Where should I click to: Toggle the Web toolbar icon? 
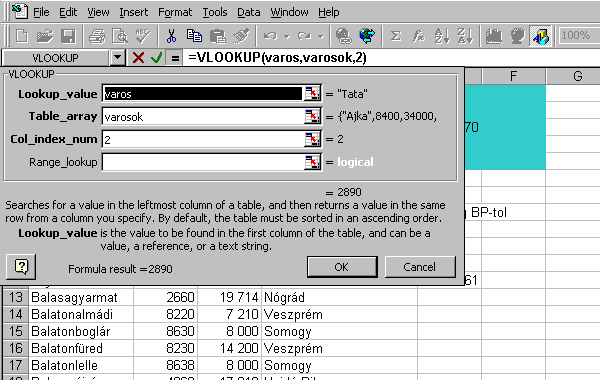pos(367,36)
